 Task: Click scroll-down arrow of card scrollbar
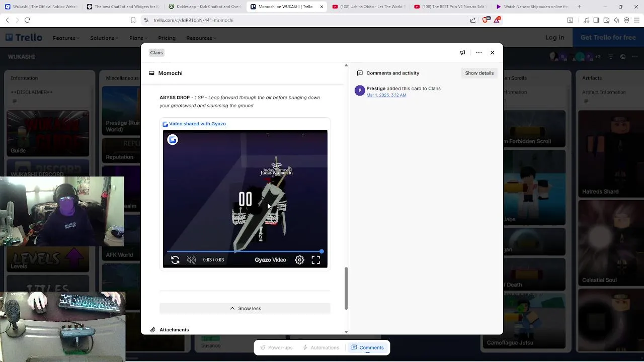(346, 332)
